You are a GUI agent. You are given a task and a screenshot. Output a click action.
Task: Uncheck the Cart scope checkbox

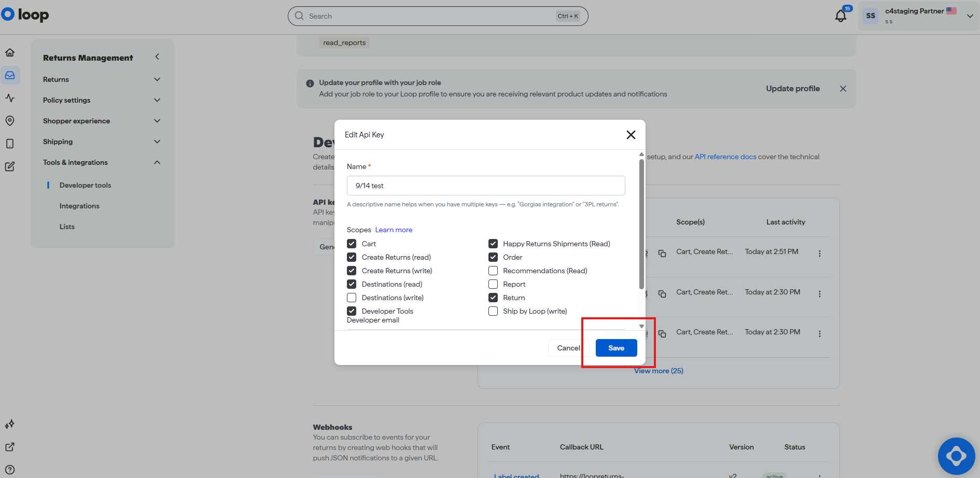click(x=352, y=244)
